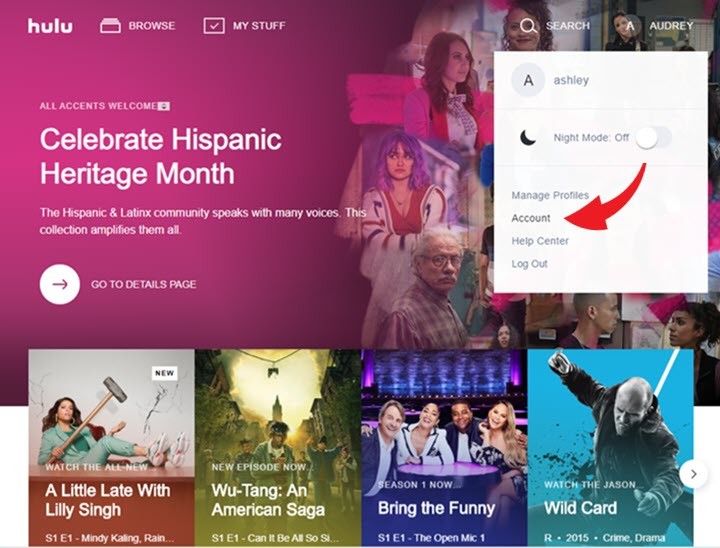
Task: Open the Bring the Funny card
Action: tap(444, 447)
